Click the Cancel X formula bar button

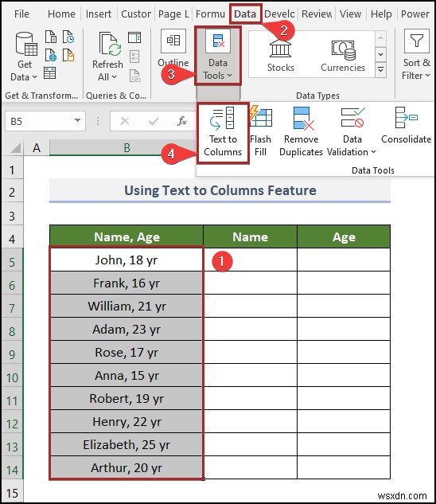(x=125, y=121)
